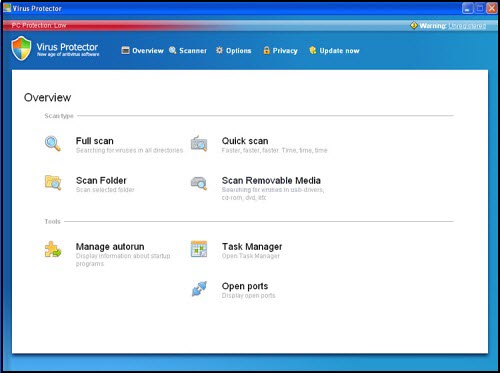
Task: Go to the Options tab
Action: 233,51
